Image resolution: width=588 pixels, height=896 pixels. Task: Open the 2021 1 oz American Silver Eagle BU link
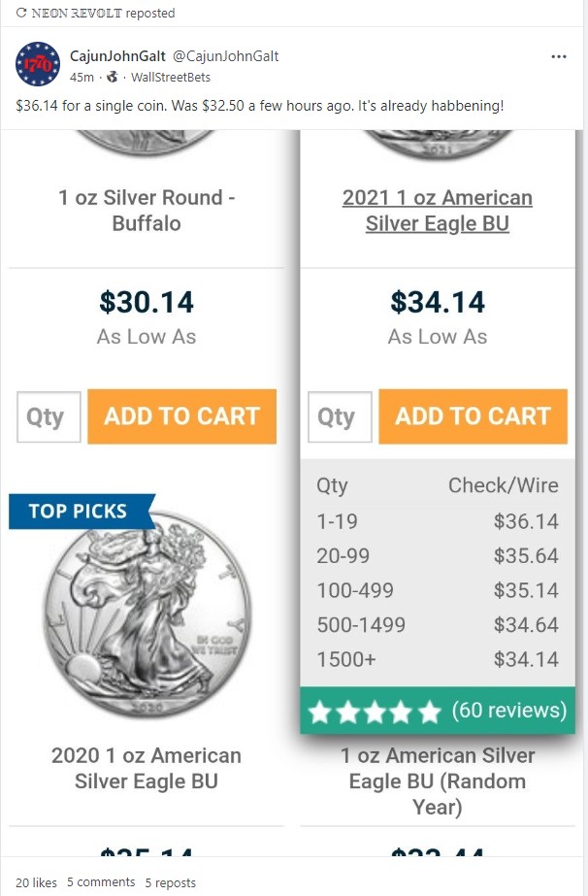click(438, 211)
